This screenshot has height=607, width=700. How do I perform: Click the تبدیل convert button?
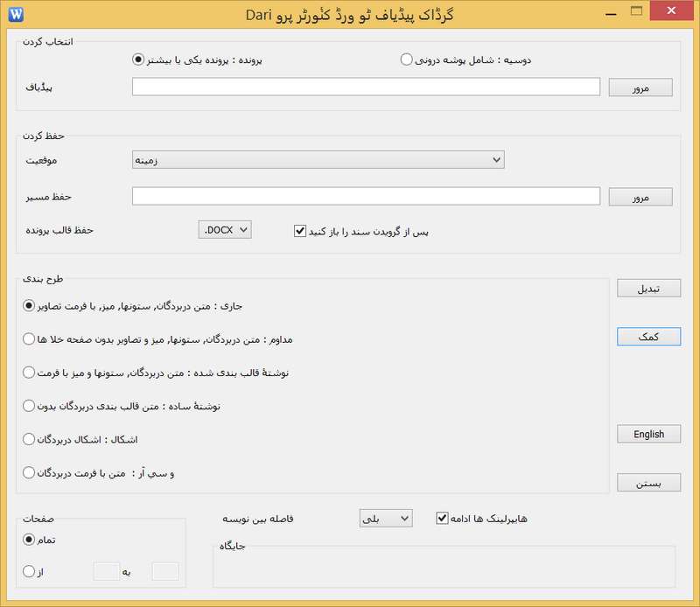(x=648, y=288)
